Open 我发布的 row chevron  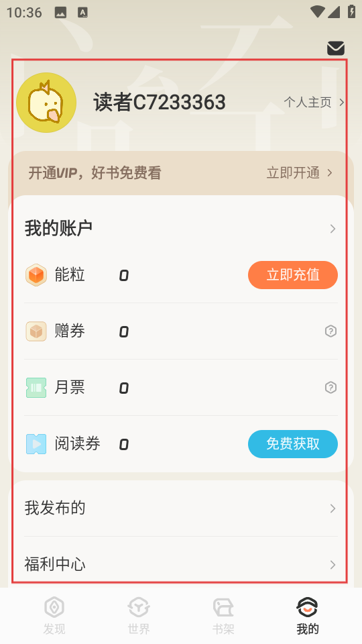[333, 508]
